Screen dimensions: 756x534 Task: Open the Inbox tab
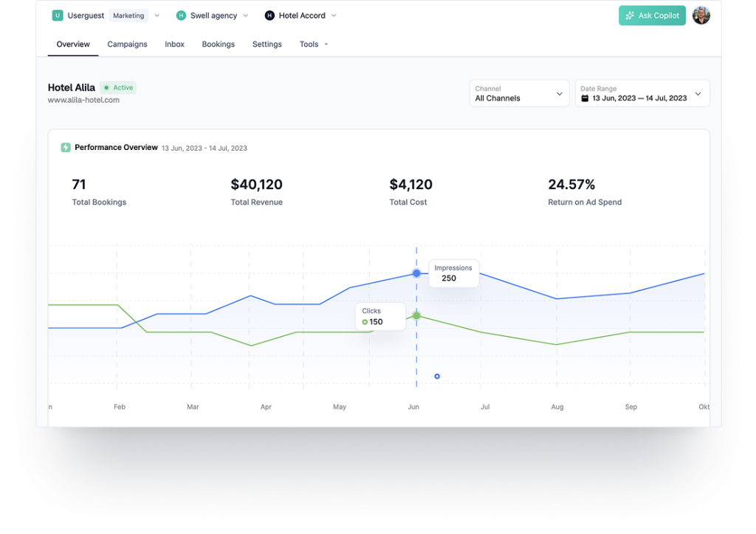point(175,44)
